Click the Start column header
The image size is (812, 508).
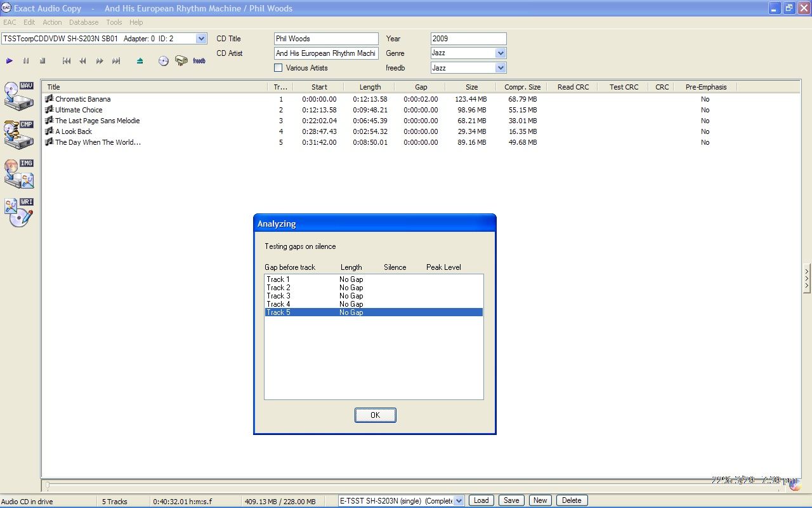click(x=319, y=87)
